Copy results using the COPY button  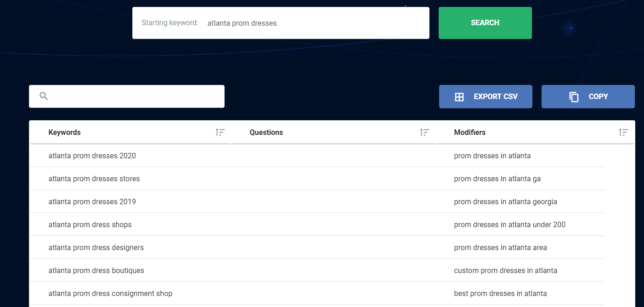click(x=588, y=96)
